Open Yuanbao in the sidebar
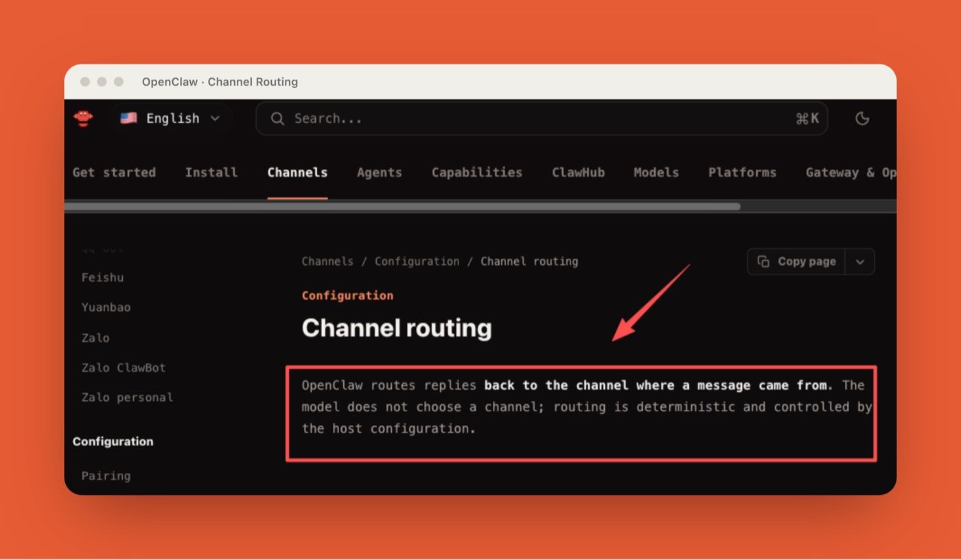 106,307
